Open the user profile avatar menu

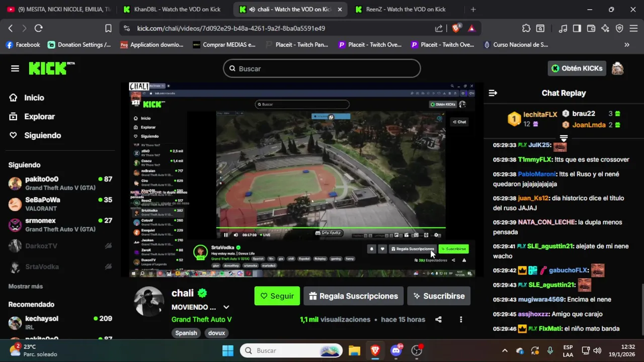[617, 68]
